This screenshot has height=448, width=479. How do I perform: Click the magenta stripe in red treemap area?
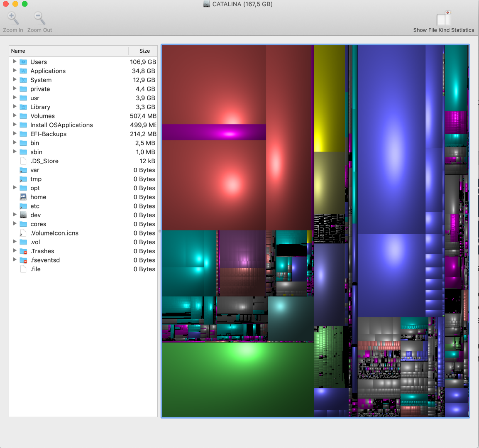[214, 132]
